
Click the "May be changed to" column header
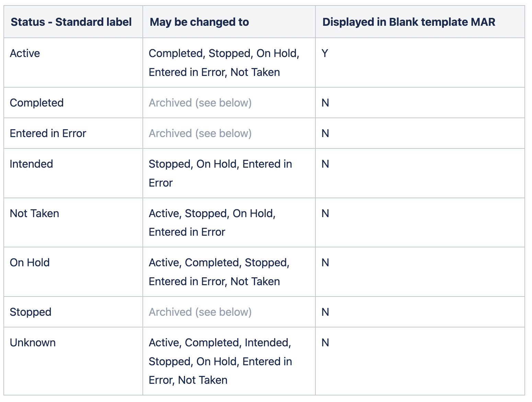point(199,22)
